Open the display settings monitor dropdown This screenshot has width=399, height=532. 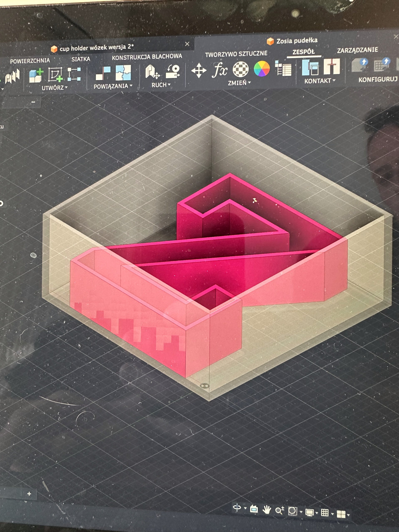(x=312, y=512)
